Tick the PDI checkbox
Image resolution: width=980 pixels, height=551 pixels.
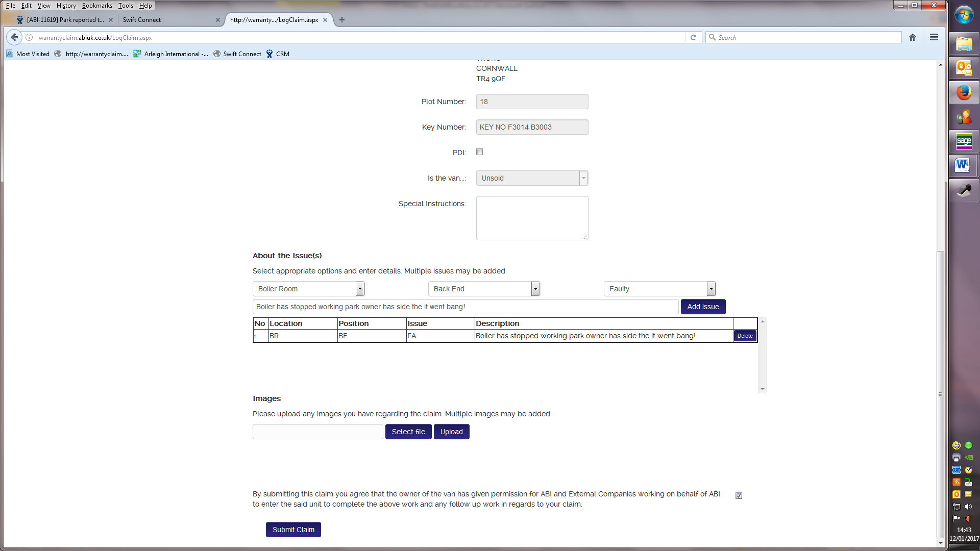pyautogui.click(x=479, y=152)
